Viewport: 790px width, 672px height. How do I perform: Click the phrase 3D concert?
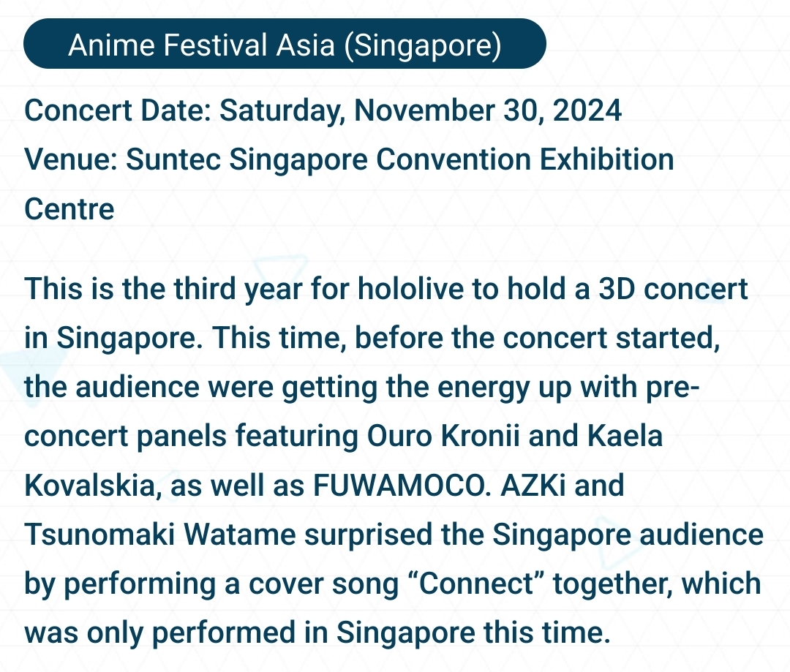673,289
